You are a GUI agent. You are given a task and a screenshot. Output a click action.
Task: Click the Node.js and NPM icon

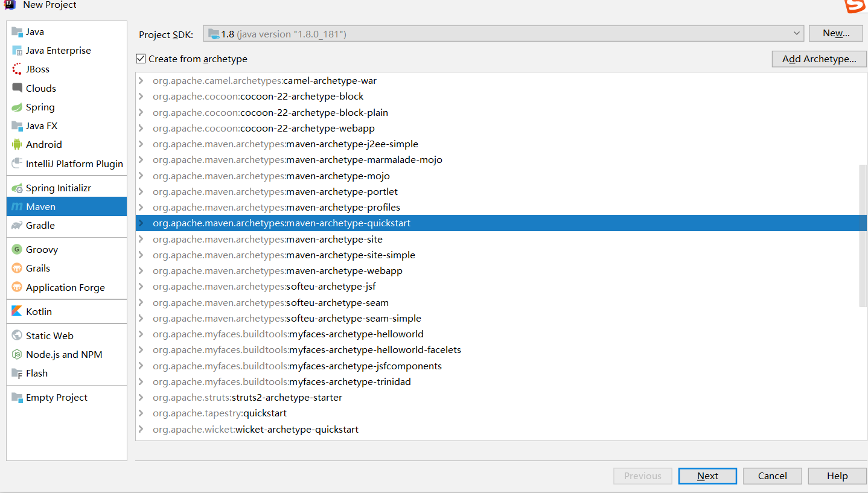pyautogui.click(x=17, y=355)
